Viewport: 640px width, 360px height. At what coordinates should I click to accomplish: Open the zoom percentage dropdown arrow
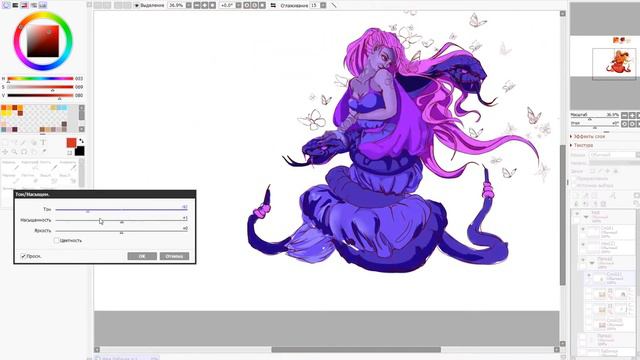189,5
